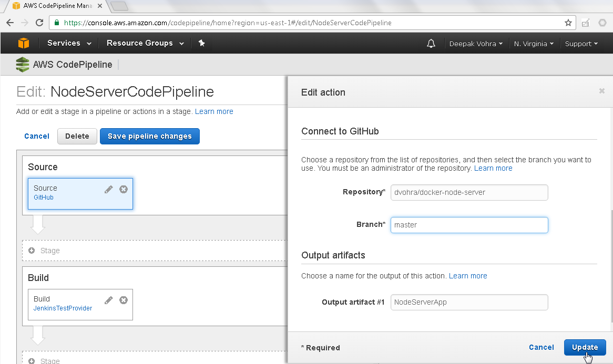Click the Output artifact #1 field
This screenshot has width=613, height=364.
coord(469,303)
